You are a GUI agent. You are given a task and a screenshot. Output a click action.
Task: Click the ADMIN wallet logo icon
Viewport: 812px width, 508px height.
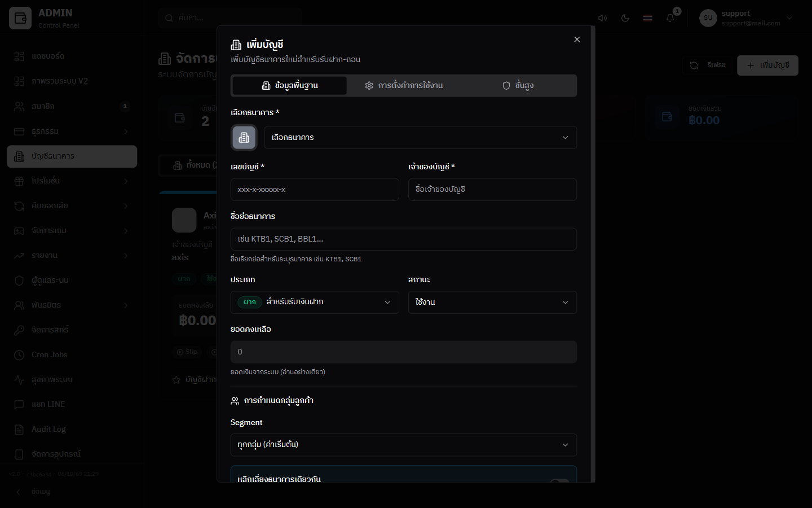(20, 18)
